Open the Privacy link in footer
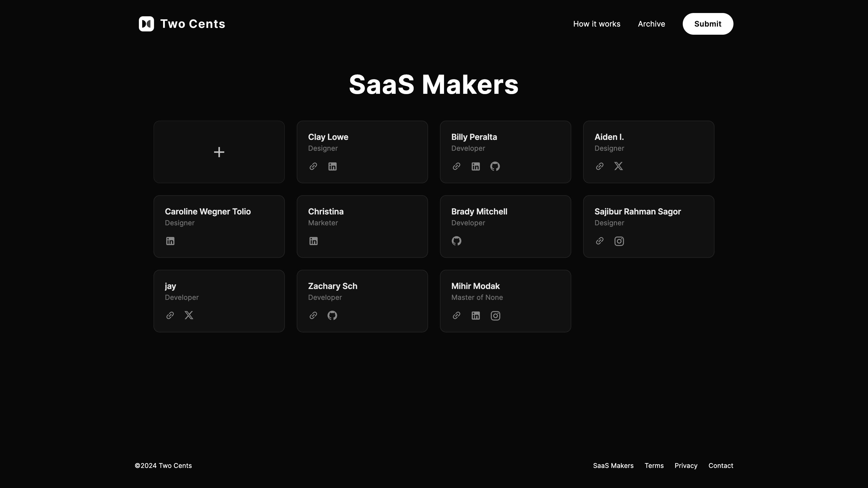Screen dimensions: 868x488 point(686,465)
